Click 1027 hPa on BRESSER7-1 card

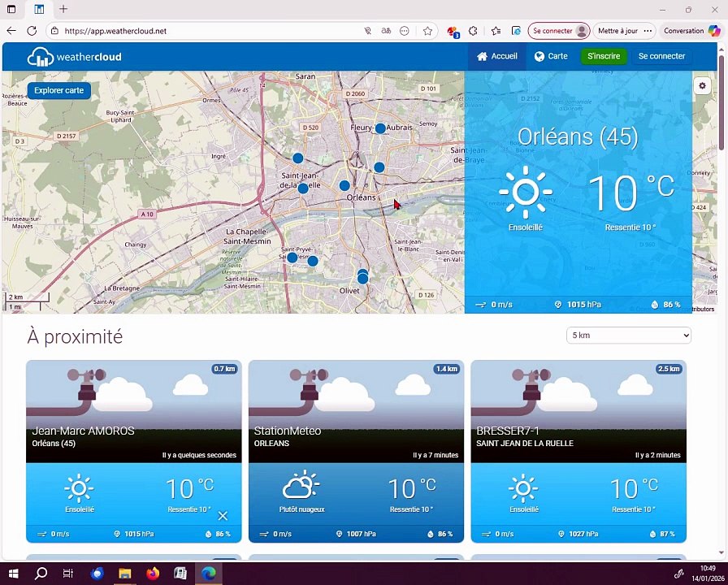583,534
